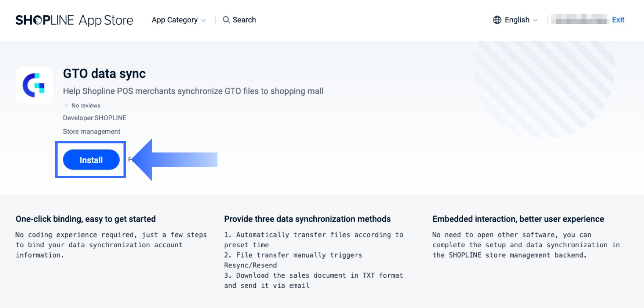Click the Embedded interaction heading
644x308 pixels.
(518, 219)
